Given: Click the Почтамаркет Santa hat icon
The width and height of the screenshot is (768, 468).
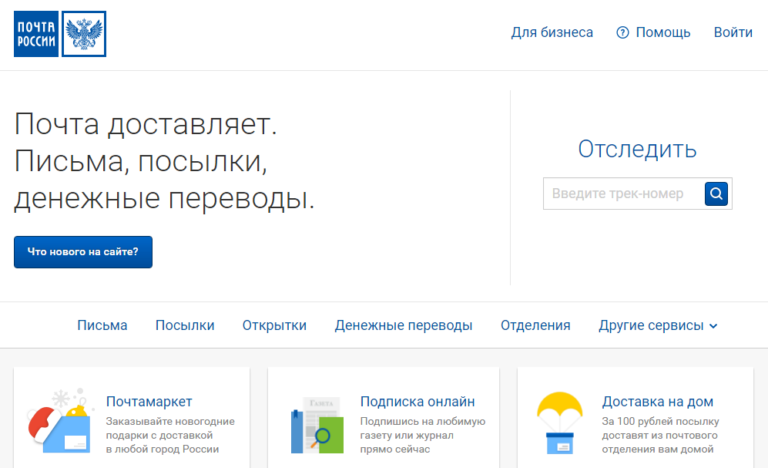Looking at the screenshot, I should coord(57,421).
